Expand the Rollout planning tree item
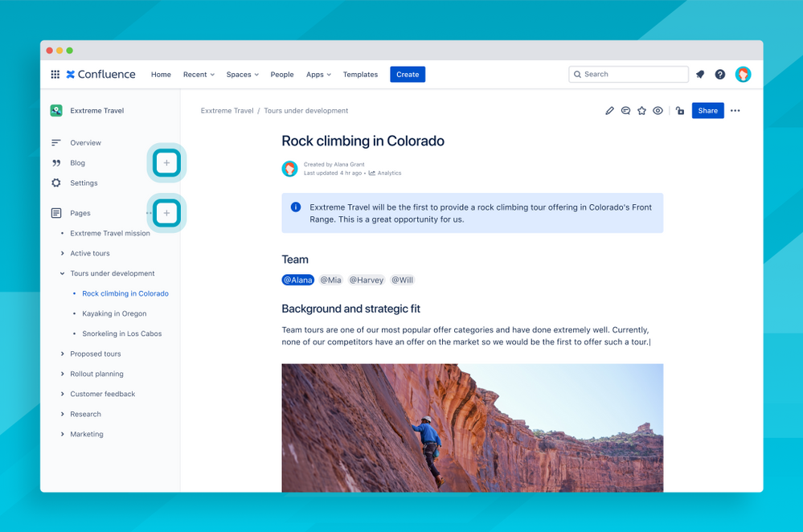This screenshot has height=532, width=803. pos(63,374)
